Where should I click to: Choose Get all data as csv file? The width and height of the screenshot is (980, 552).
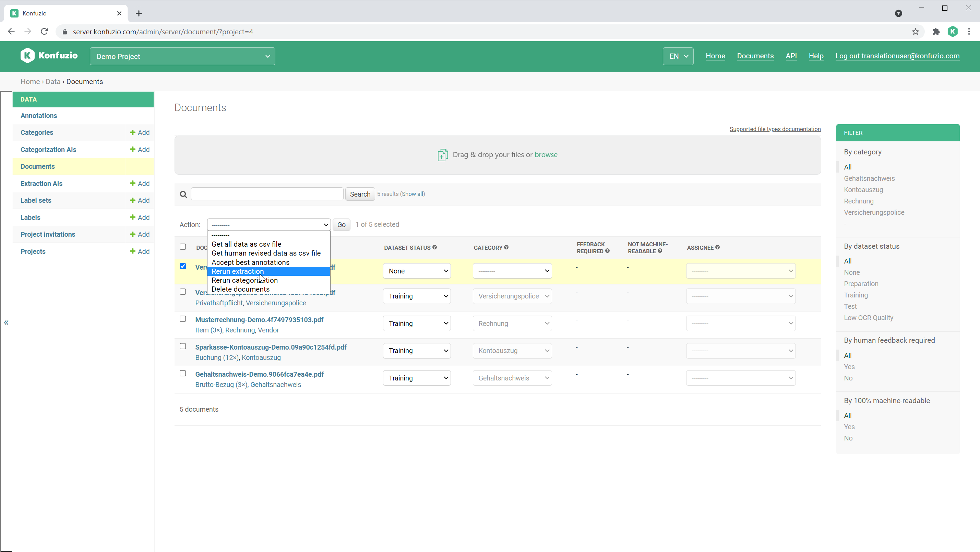point(268,244)
